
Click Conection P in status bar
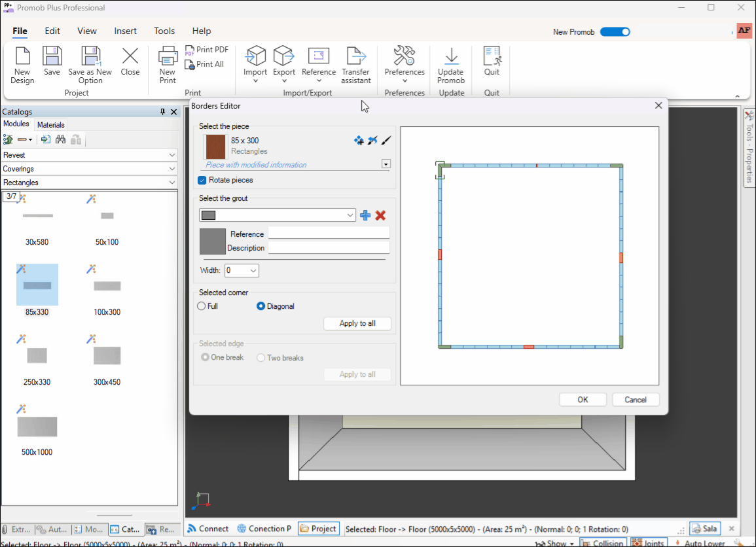click(264, 529)
